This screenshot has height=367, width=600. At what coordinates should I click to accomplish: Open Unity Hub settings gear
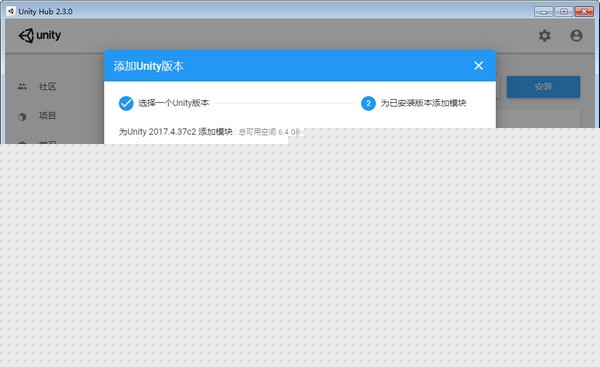click(x=545, y=36)
